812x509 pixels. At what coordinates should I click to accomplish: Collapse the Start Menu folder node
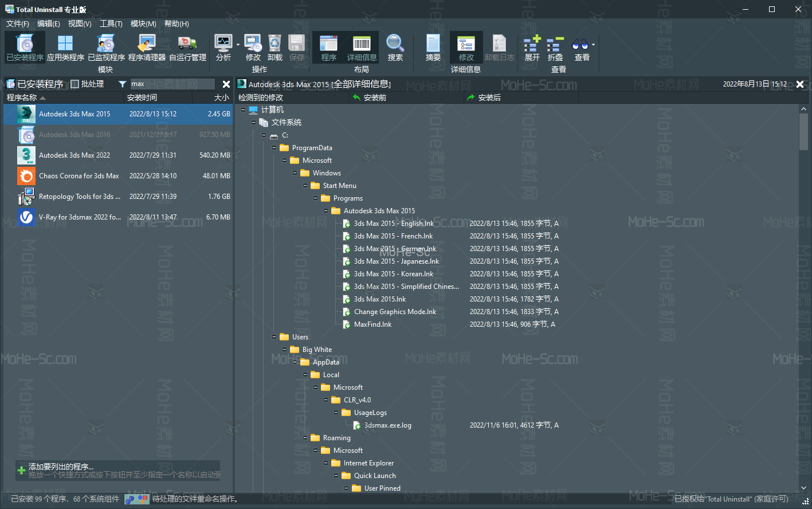305,186
